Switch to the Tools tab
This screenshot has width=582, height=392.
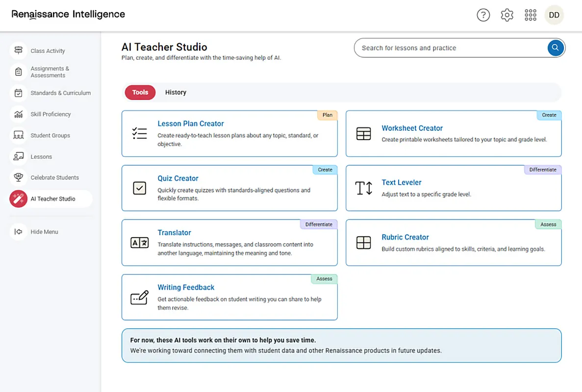140,92
